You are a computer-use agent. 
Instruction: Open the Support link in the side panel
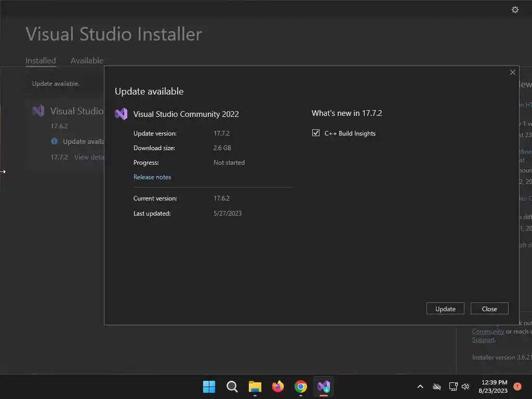[483, 340]
